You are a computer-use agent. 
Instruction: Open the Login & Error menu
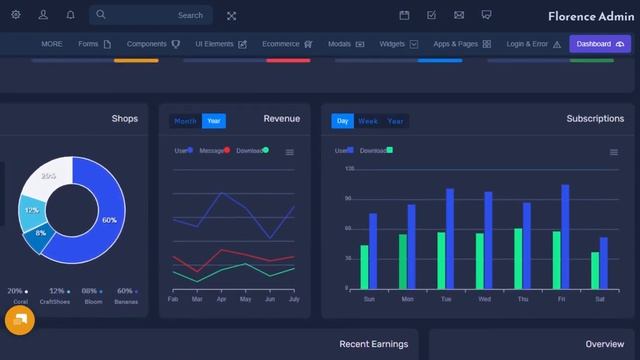[534, 44]
